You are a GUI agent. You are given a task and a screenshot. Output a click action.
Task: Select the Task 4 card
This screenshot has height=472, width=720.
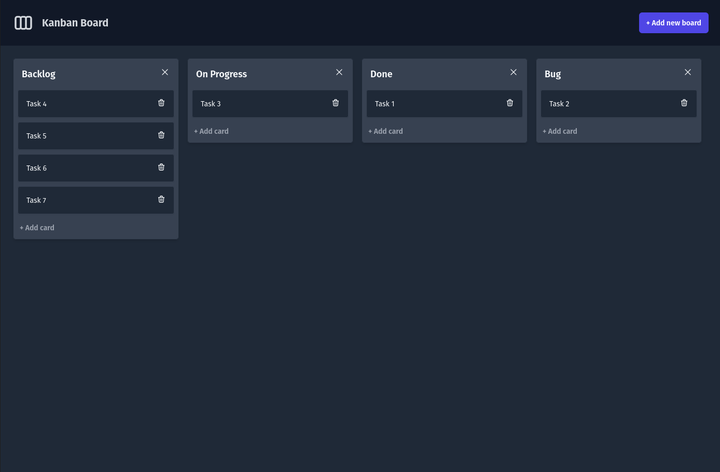tap(96, 103)
